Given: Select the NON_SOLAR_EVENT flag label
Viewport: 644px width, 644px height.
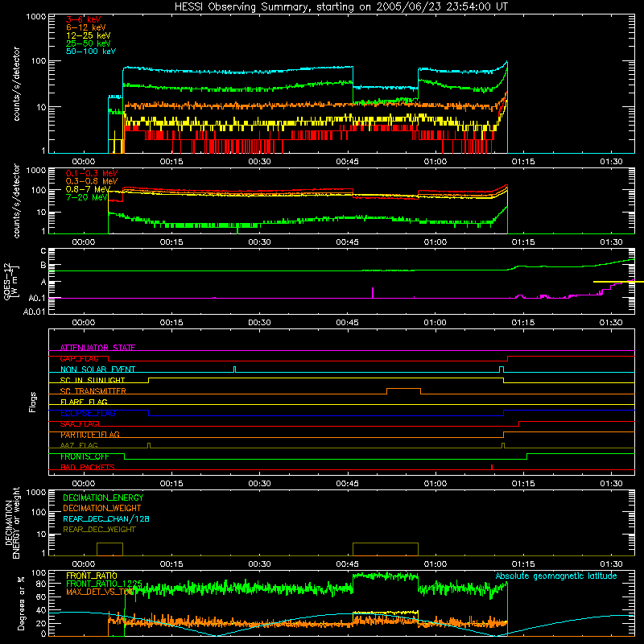Looking at the screenshot, I should [x=97, y=369].
